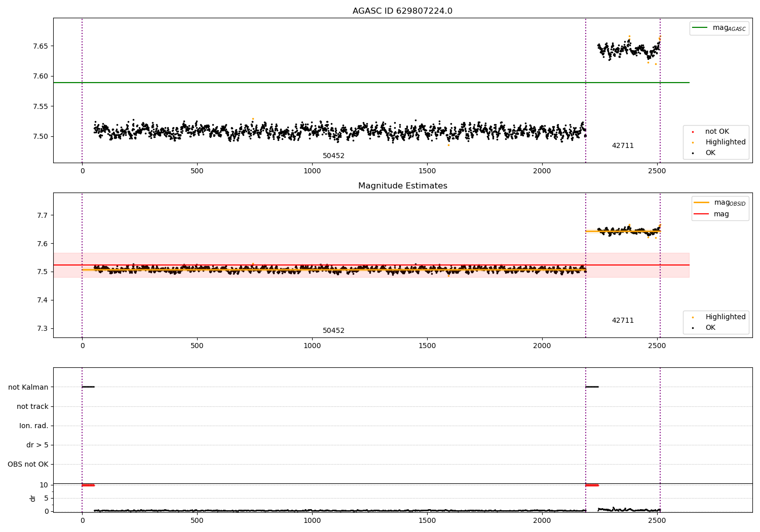Click the 7.60 tick label on top plot
Image resolution: width=760 pixels, height=532 pixels.
(41, 77)
